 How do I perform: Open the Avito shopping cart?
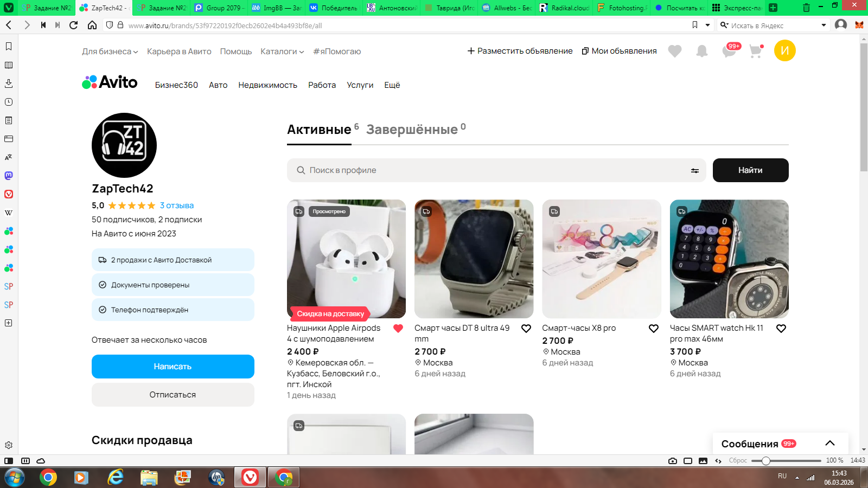(x=756, y=51)
